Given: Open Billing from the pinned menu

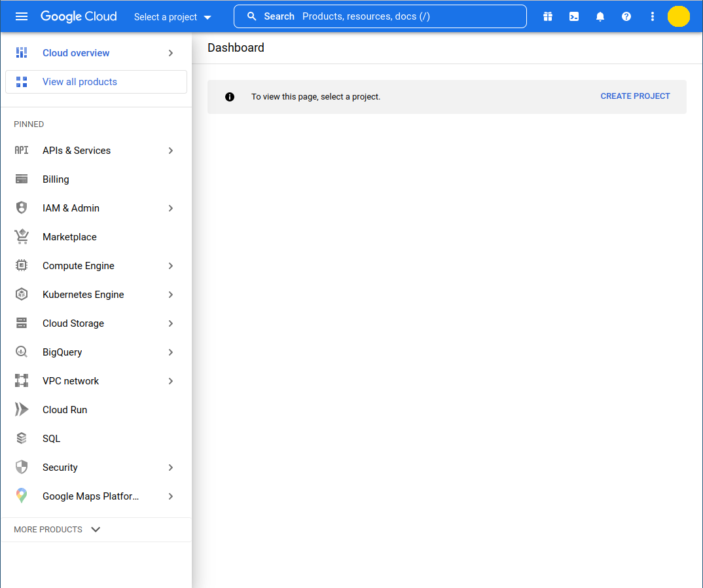Looking at the screenshot, I should tap(56, 179).
